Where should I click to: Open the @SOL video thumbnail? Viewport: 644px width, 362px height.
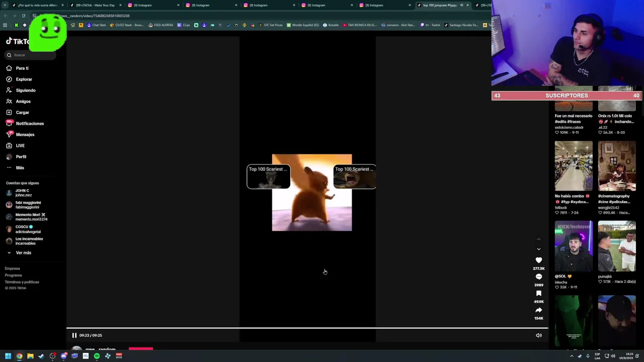[574, 246]
